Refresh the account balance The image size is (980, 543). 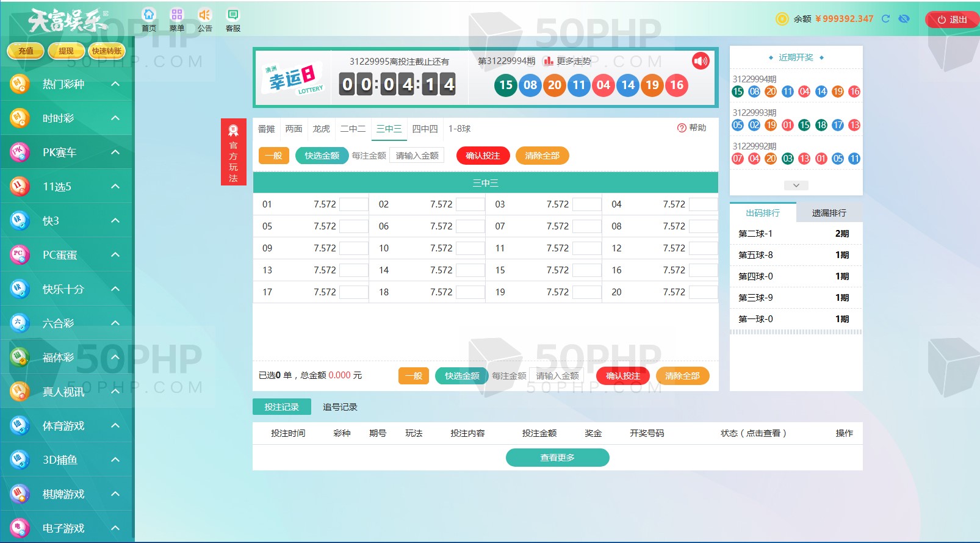click(885, 19)
